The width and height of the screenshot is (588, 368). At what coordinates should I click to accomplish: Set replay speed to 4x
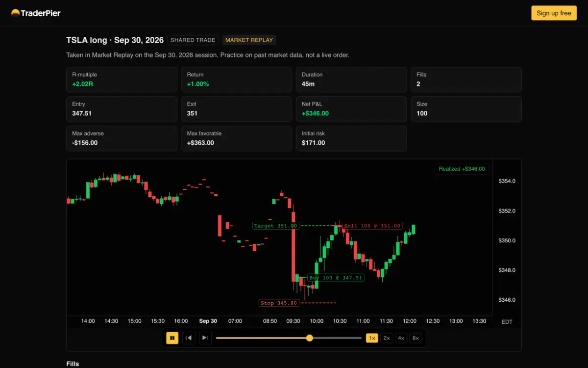pyautogui.click(x=401, y=338)
